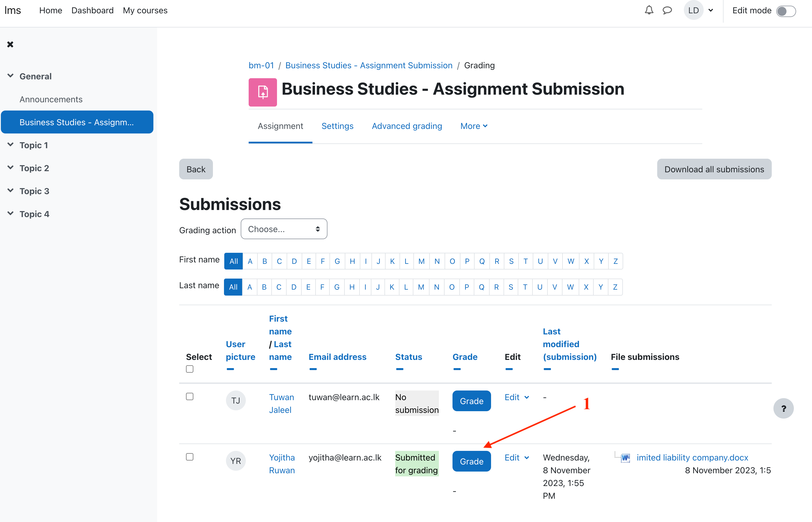The height and width of the screenshot is (522, 812).
Task: Open the notifications bell icon
Action: (x=649, y=10)
